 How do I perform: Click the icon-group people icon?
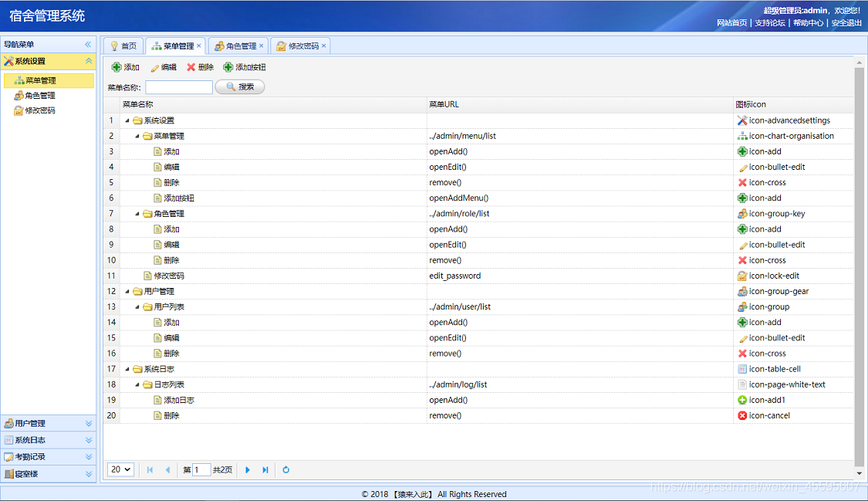click(742, 306)
